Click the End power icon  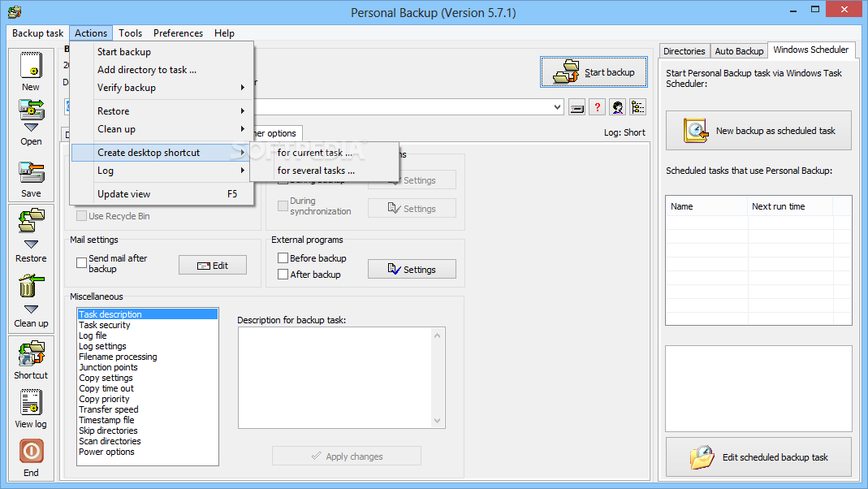31,452
